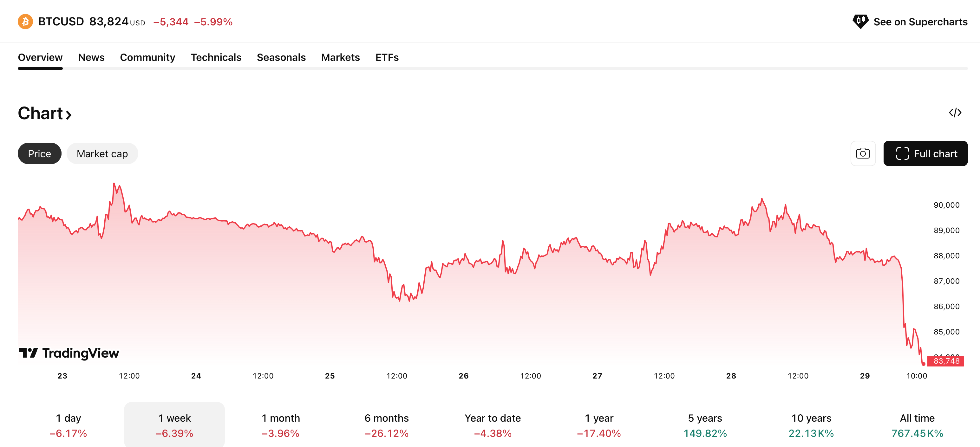Go to the Seasonals tab
Viewport: 980px width, 447px height.
tap(281, 57)
